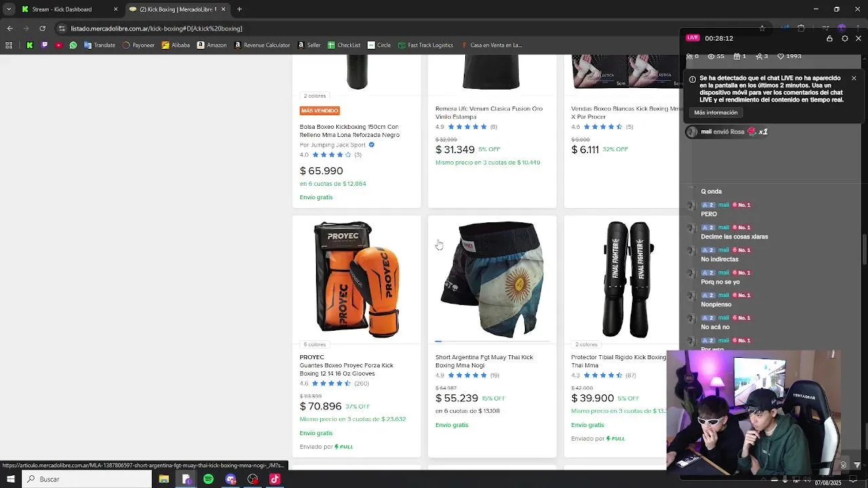Open Discord from taskbar
This screenshot has width=868, height=488.
tap(231, 479)
